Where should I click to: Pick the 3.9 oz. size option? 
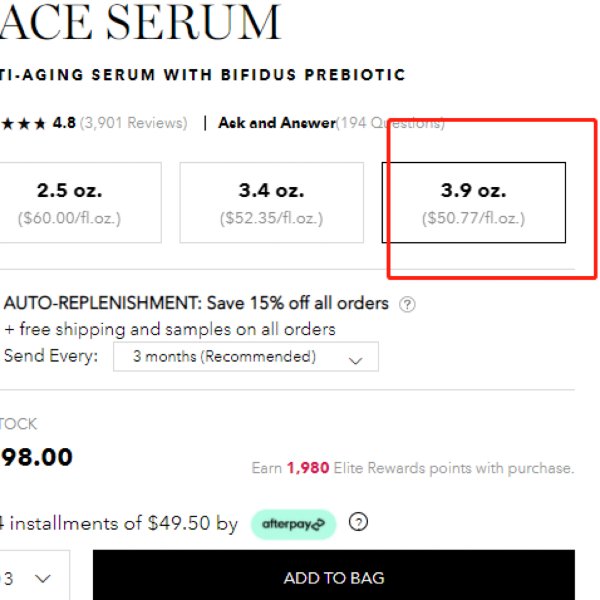[x=474, y=202]
